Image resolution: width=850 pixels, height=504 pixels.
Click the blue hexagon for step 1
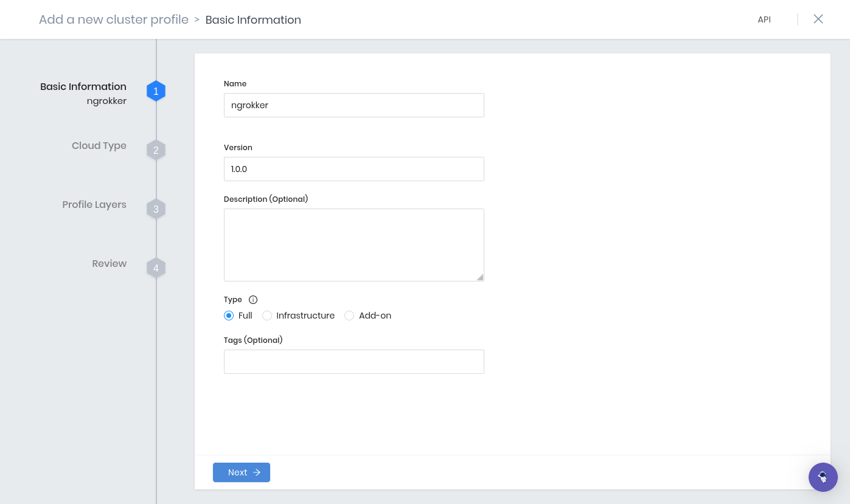(156, 91)
